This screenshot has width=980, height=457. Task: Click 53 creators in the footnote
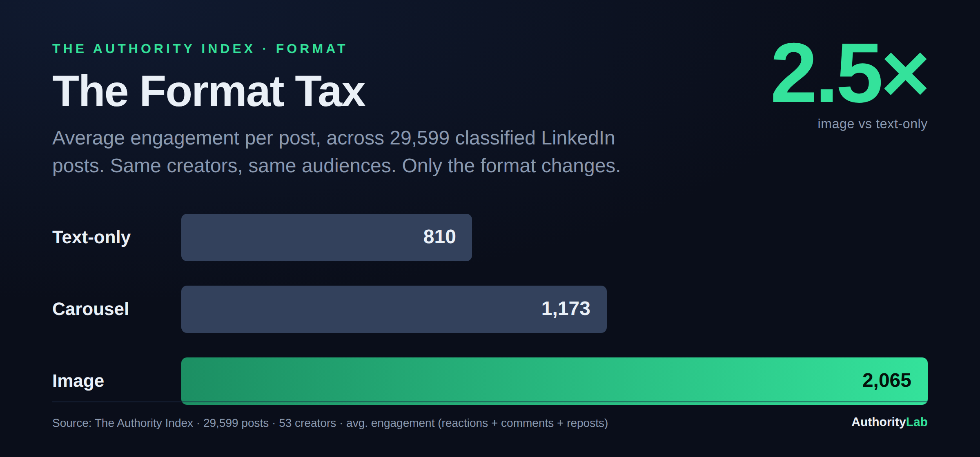307,423
